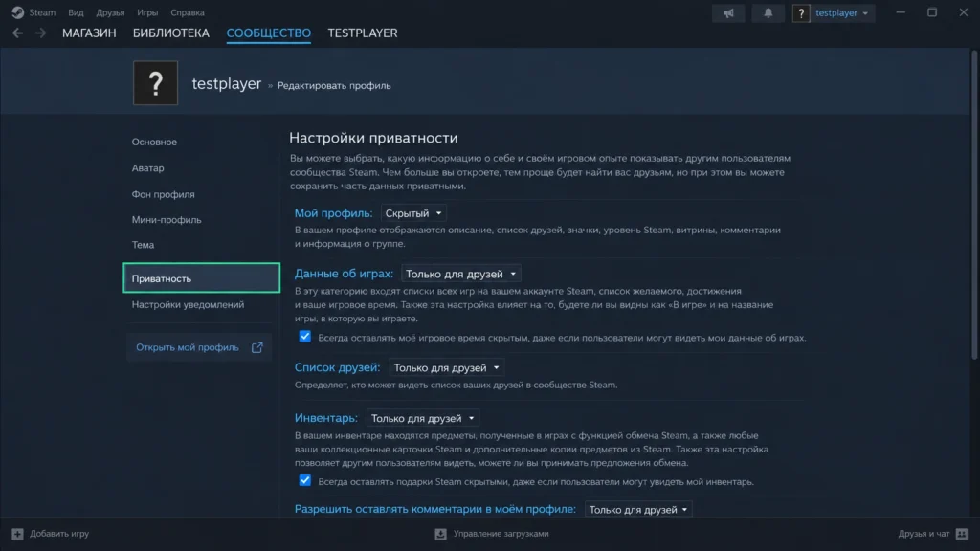Open the announcements megaphone icon
This screenshot has width=980, height=551.
pos(728,13)
